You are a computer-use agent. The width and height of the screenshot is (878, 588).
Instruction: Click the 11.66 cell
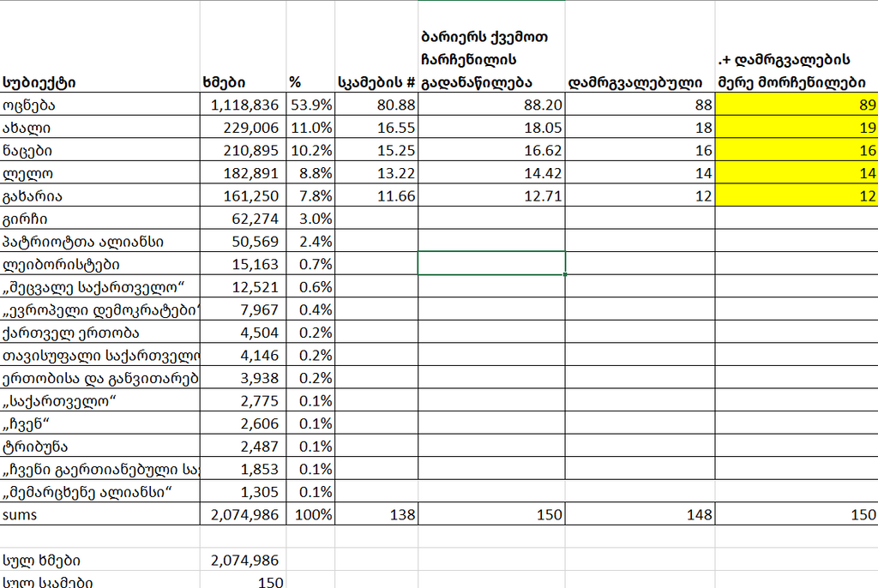[376, 196]
